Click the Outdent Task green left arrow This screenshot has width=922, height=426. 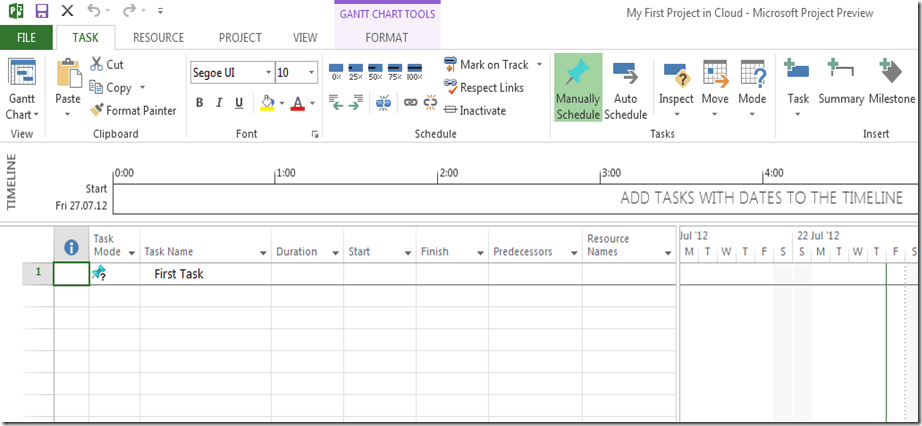[337, 102]
